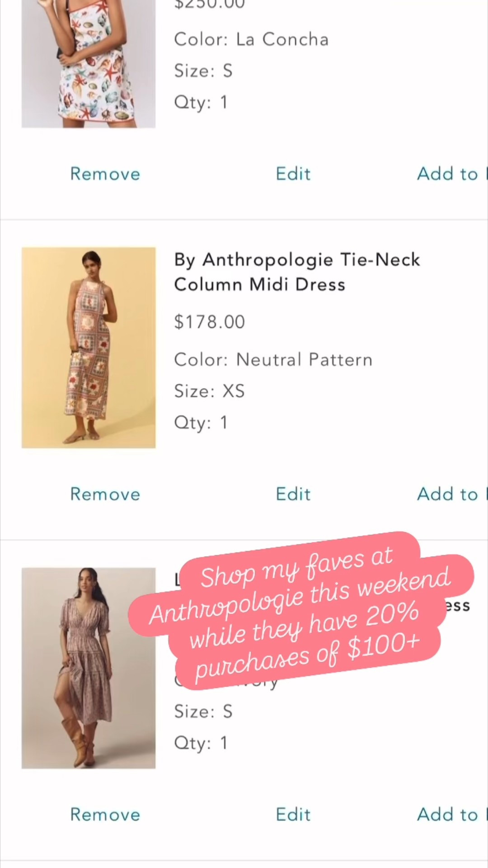Remove the La Concha dress from cart
This screenshot has width=488, height=868.
(105, 174)
